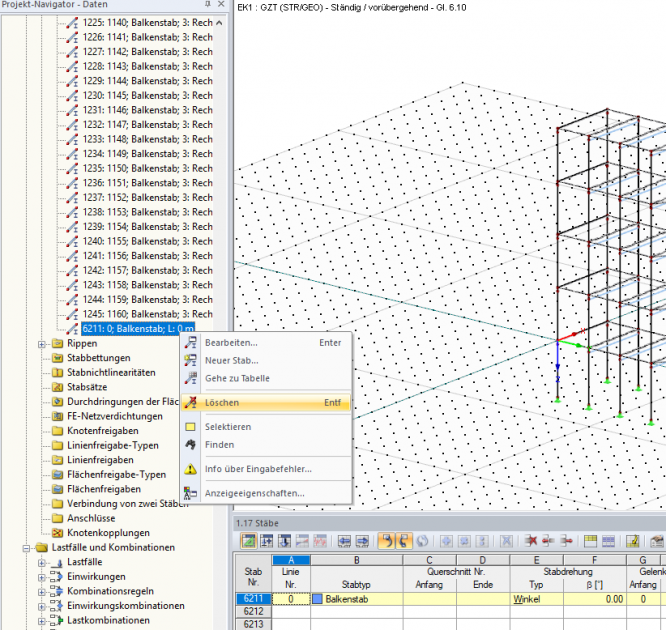Viewport: 666px width, 630px height.
Task: Select table row header 6212
Action: [x=254, y=611]
